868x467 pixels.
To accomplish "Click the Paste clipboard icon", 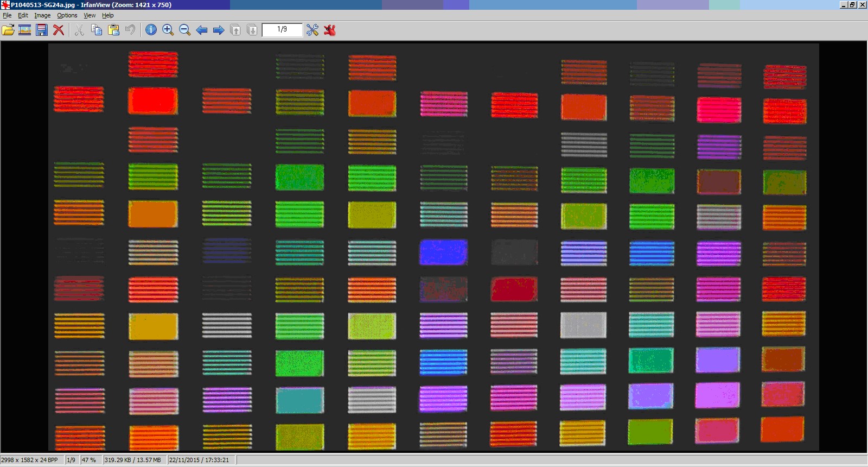I will tap(113, 30).
